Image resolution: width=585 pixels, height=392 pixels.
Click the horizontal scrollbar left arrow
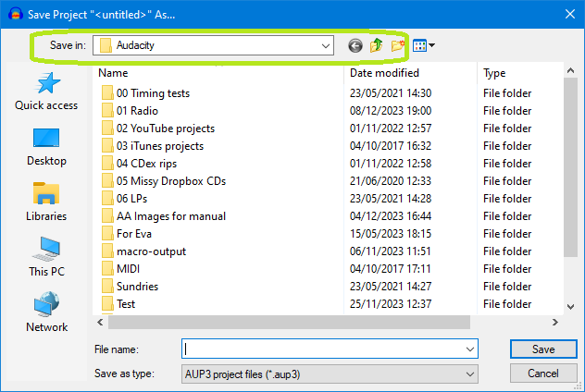pyautogui.click(x=100, y=323)
